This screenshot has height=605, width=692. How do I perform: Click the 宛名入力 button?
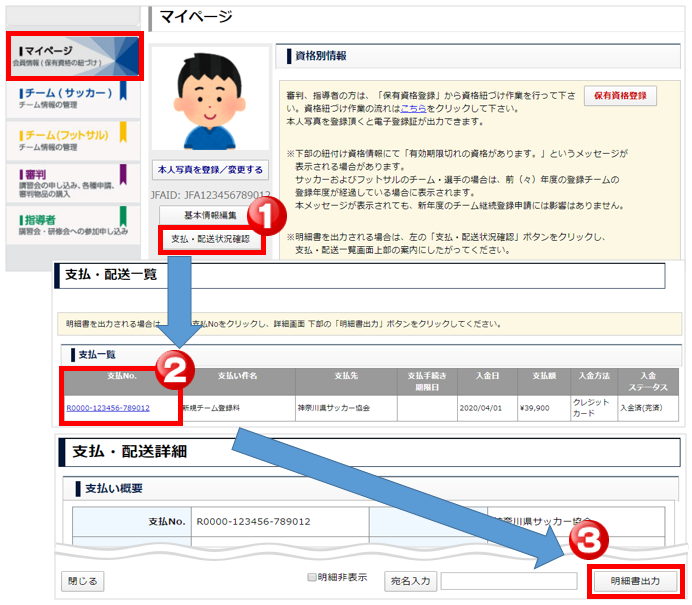pos(410,581)
